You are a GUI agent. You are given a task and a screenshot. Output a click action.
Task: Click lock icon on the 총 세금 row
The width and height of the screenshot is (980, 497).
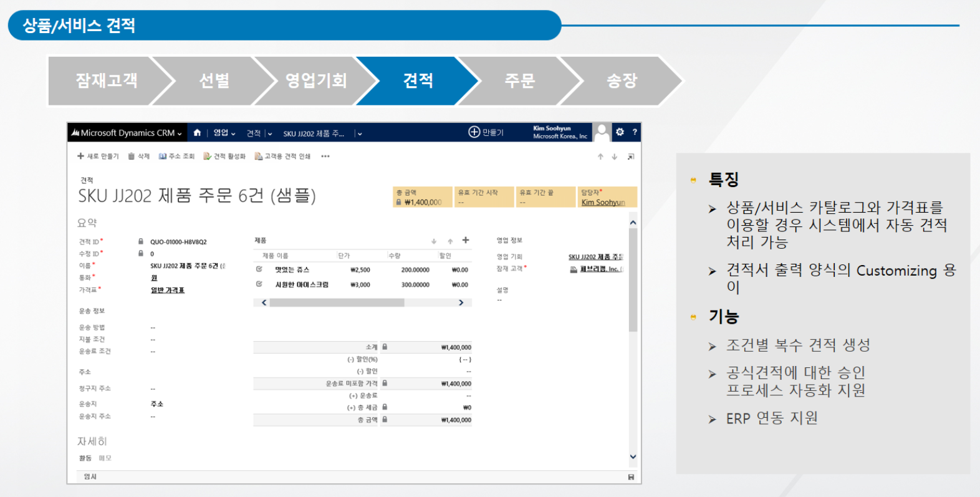(385, 407)
